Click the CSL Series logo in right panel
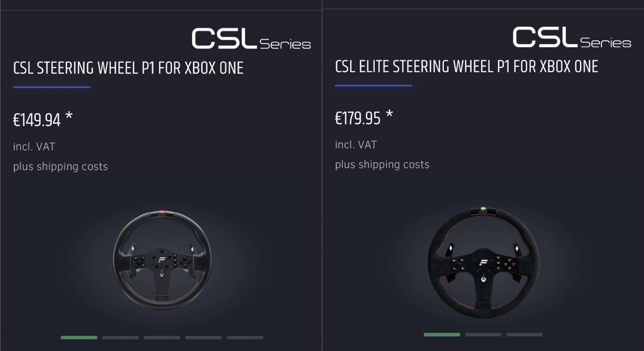This screenshot has width=644, height=351. click(572, 38)
